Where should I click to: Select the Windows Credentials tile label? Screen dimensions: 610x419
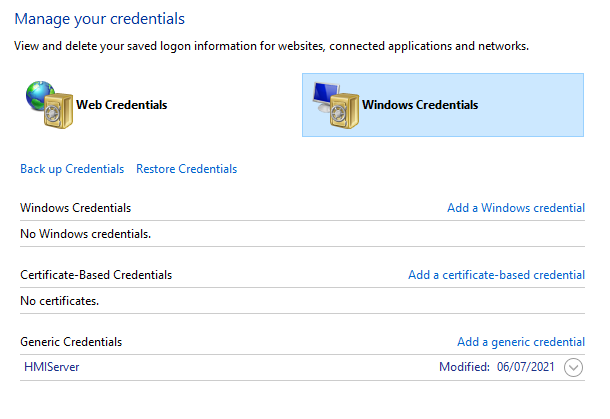click(420, 104)
